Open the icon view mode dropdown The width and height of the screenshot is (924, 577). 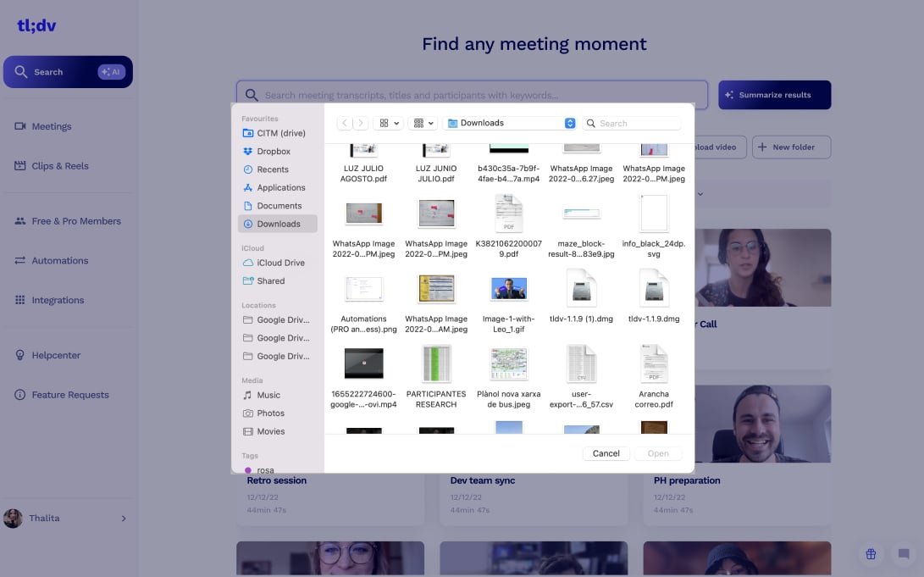coord(389,123)
